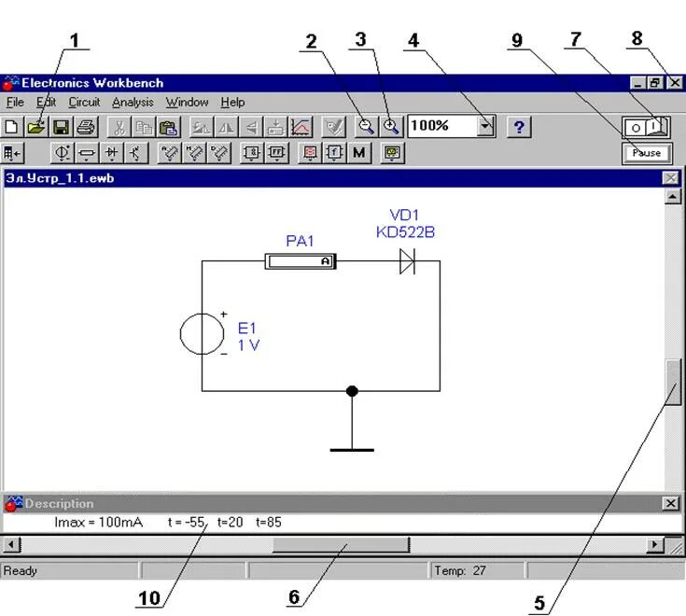Click the 100% zoom level field
The width and height of the screenshot is (686, 616).
pyautogui.click(x=442, y=126)
